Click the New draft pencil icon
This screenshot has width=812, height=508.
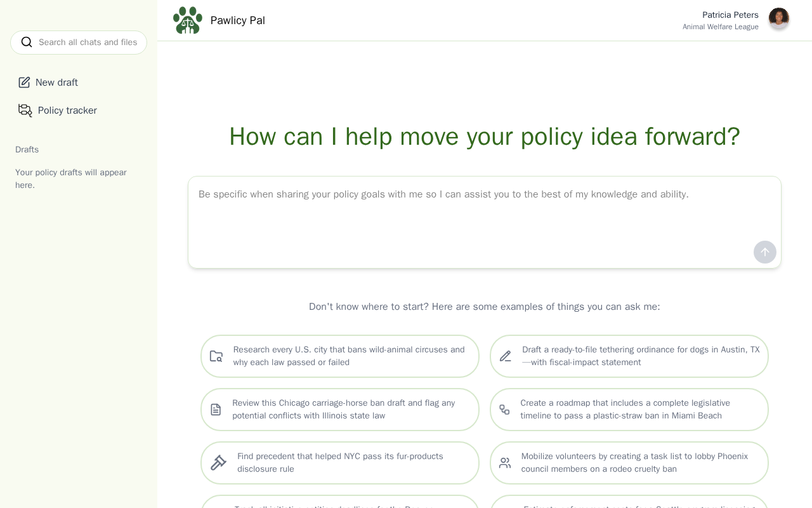pyautogui.click(x=24, y=83)
